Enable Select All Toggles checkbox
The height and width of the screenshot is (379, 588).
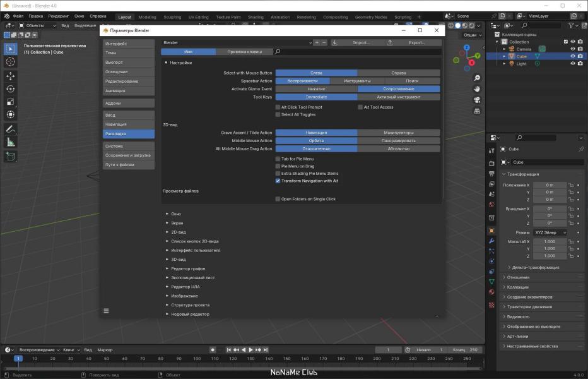click(278, 114)
